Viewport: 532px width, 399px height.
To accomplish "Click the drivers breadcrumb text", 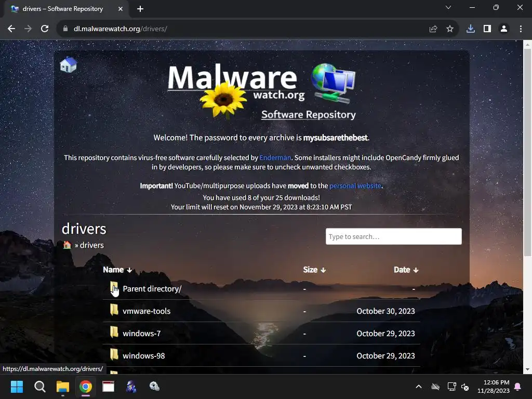I will pos(91,245).
